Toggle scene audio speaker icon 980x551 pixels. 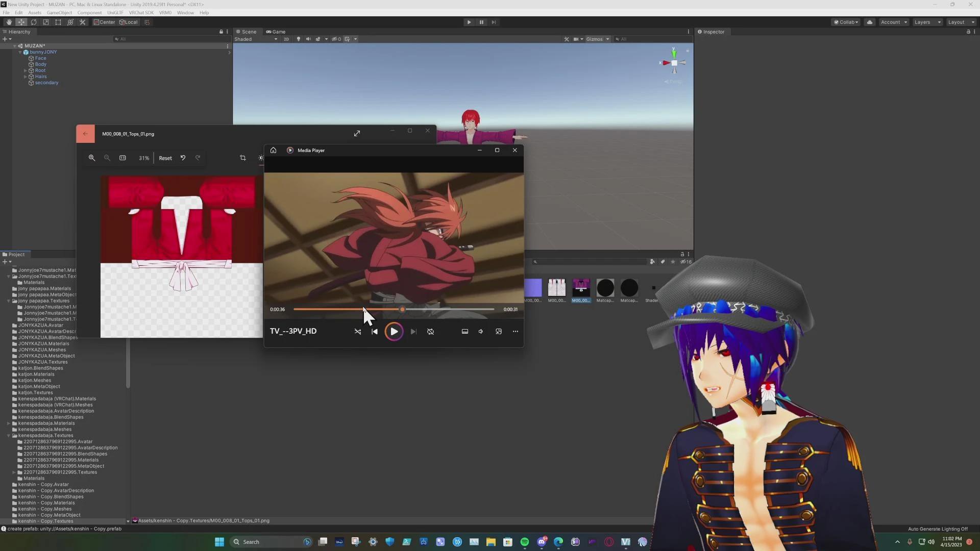(308, 39)
